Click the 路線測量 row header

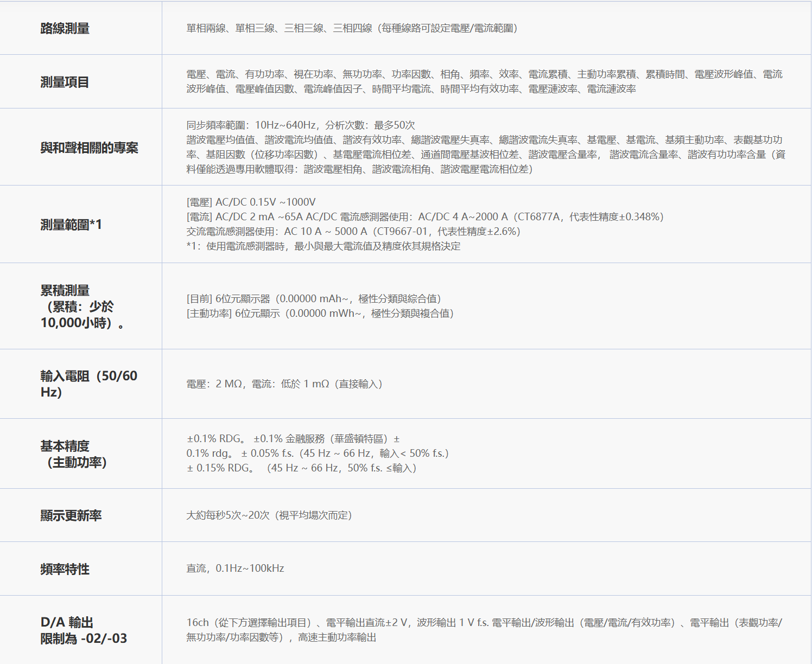tap(65, 28)
